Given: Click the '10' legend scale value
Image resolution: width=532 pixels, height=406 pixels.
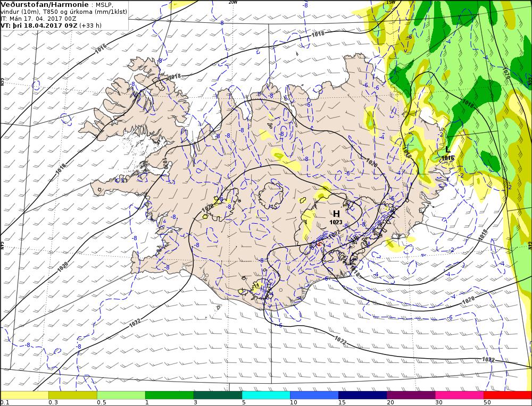Looking at the screenshot, I should point(294,403).
